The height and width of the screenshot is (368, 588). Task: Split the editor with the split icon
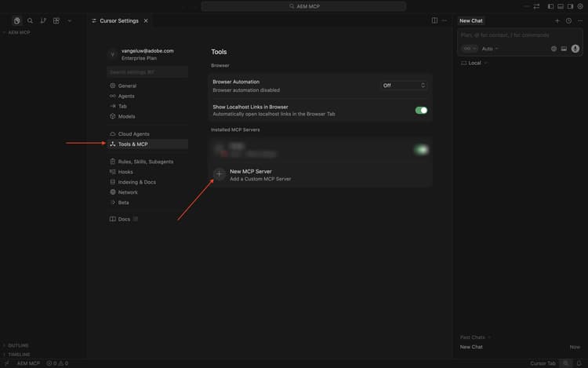pyautogui.click(x=434, y=20)
